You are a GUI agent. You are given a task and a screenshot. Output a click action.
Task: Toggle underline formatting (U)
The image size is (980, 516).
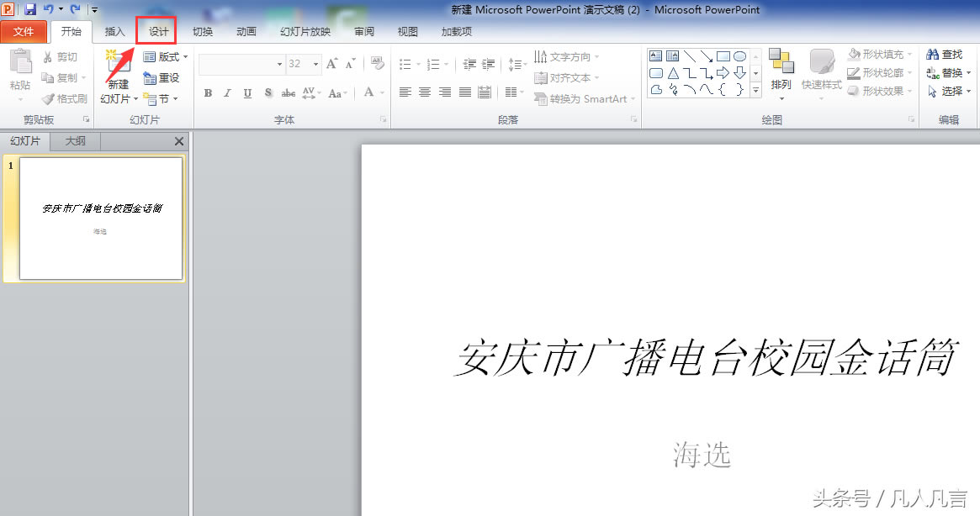coord(247,93)
